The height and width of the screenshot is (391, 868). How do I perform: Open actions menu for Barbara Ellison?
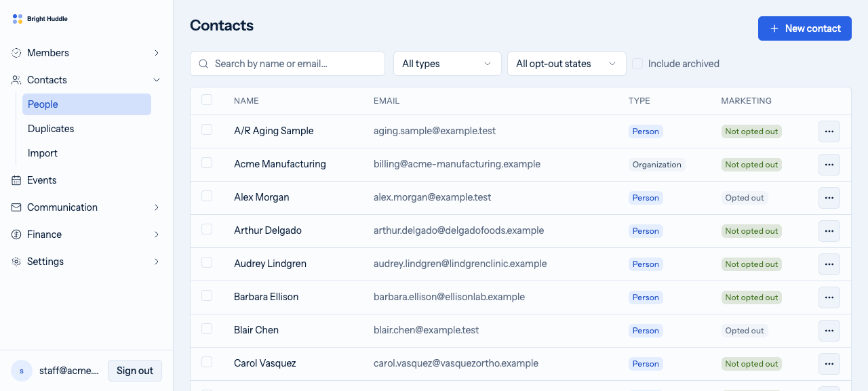pos(829,297)
